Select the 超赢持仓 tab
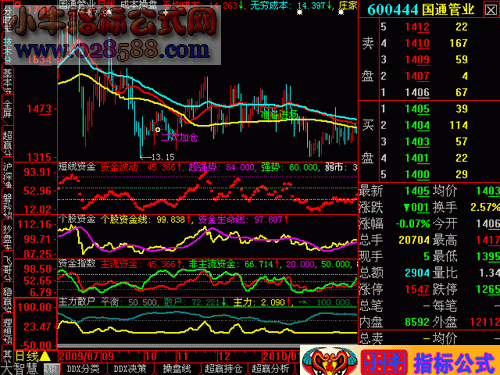The width and height of the screenshot is (500, 375). point(223,369)
